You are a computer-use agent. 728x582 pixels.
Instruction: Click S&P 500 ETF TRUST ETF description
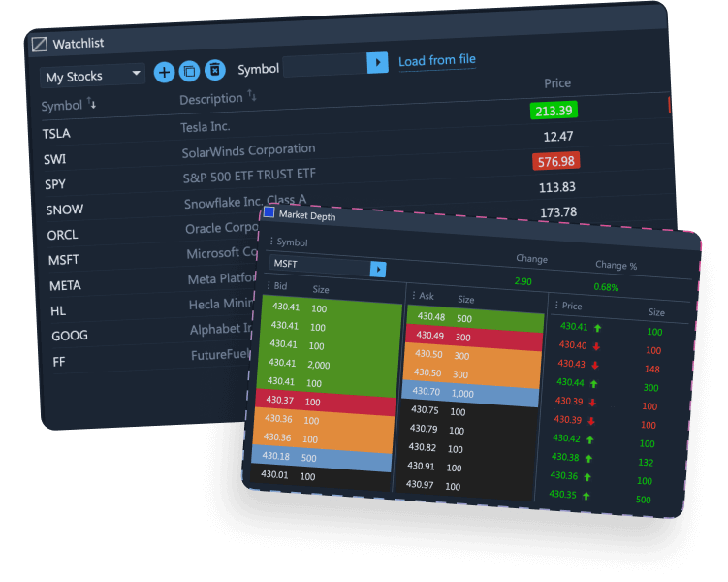click(x=249, y=176)
